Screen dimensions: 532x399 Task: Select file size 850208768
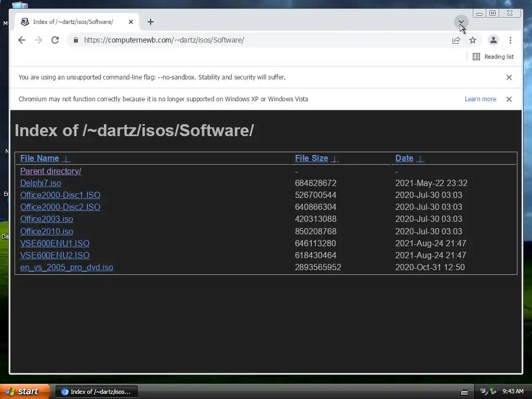(x=315, y=231)
